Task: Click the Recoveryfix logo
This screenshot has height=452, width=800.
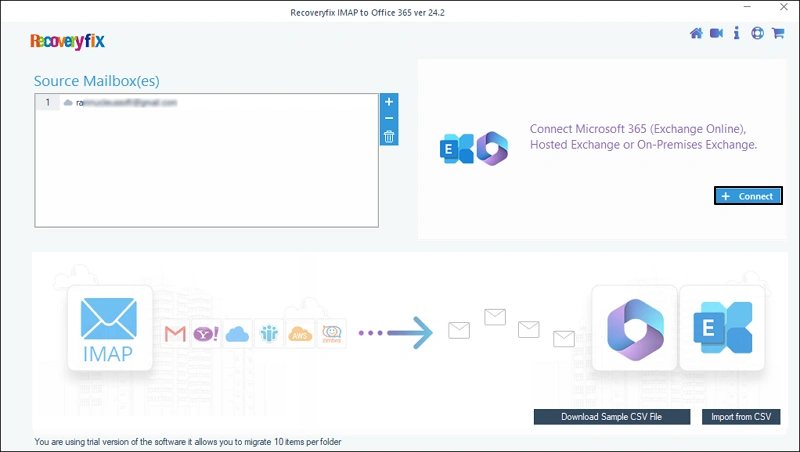Action: pyautogui.click(x=67, y=41)
